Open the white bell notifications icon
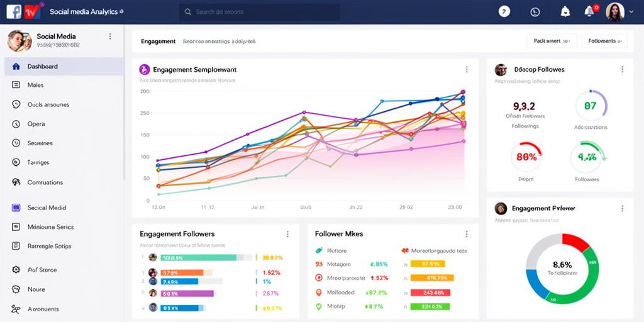This screenshot has height=322, width=644. pyautogui.click(x=565, y=11)
